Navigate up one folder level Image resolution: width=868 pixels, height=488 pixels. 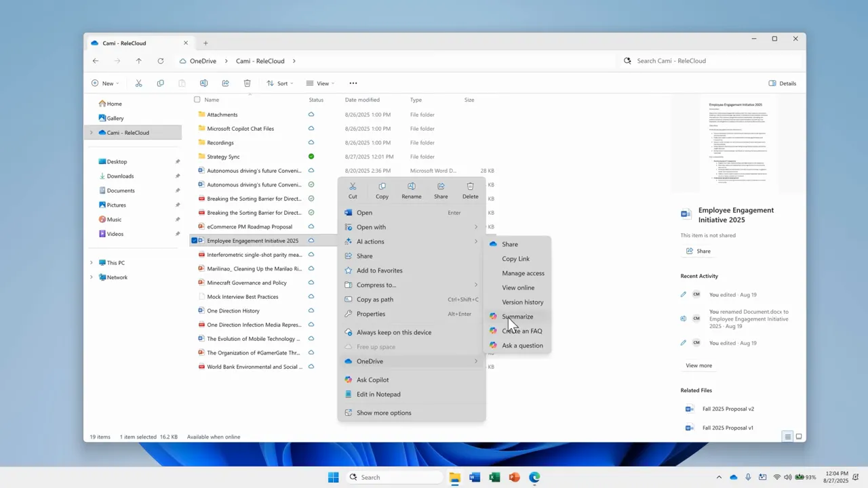pyautogui.click(x=138, y=61)
